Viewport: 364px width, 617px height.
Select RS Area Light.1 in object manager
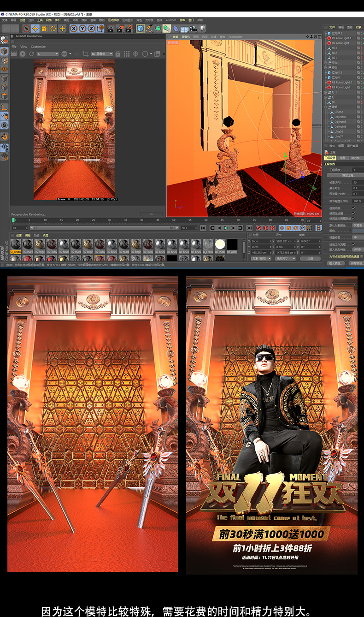(x=341, y=38)
